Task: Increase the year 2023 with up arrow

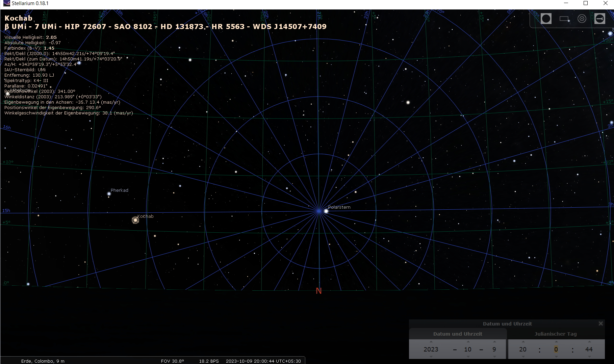Action: tap(431, 342)
